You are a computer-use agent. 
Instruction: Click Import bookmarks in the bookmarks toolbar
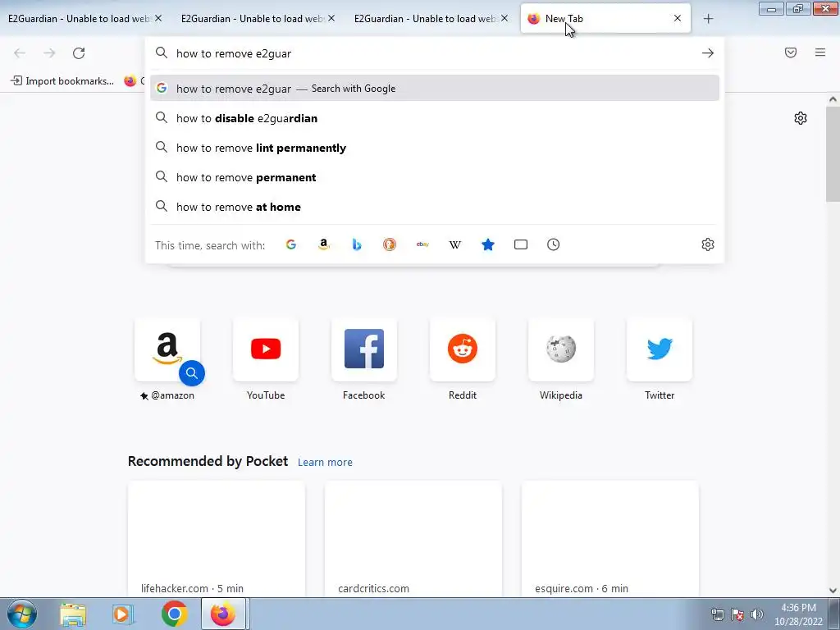pyautogui.click(x=62, y=81)
